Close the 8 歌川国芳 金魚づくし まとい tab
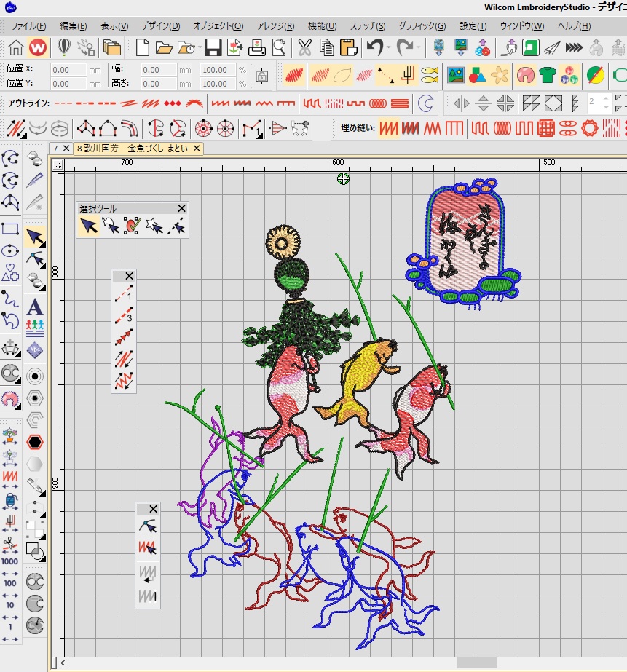This screenshot has width=627, height=672. pyautogui.click(x=197, y=149)
